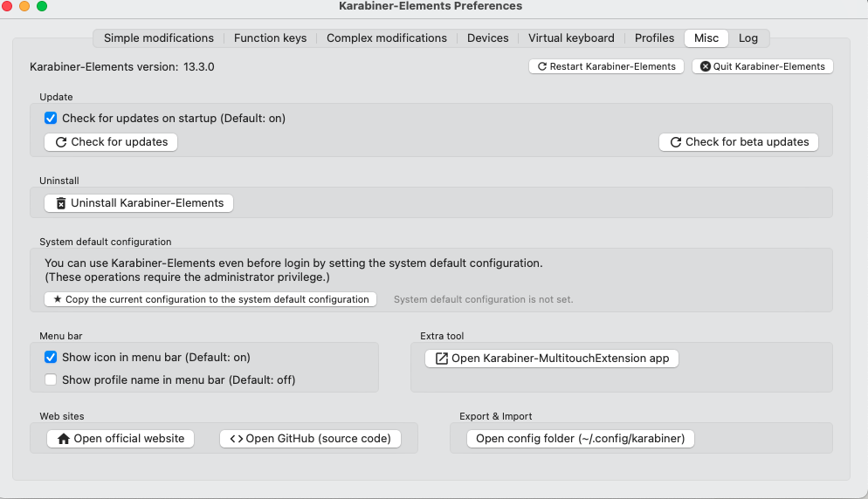
Task: Click the Restart Karabiner-Elements button
Action: click(x=606, y=66)
